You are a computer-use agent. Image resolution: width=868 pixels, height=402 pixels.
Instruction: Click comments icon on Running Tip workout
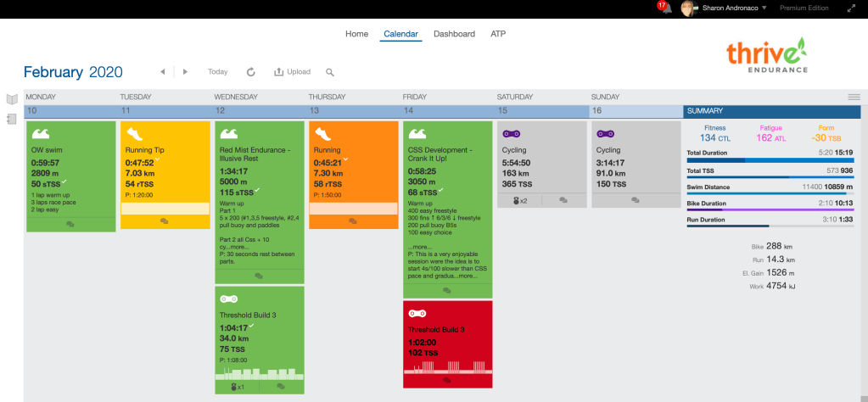point(164,221)
